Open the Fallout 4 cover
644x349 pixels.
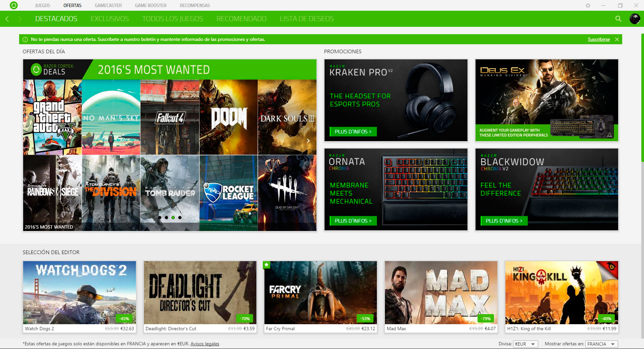(170, 117)
